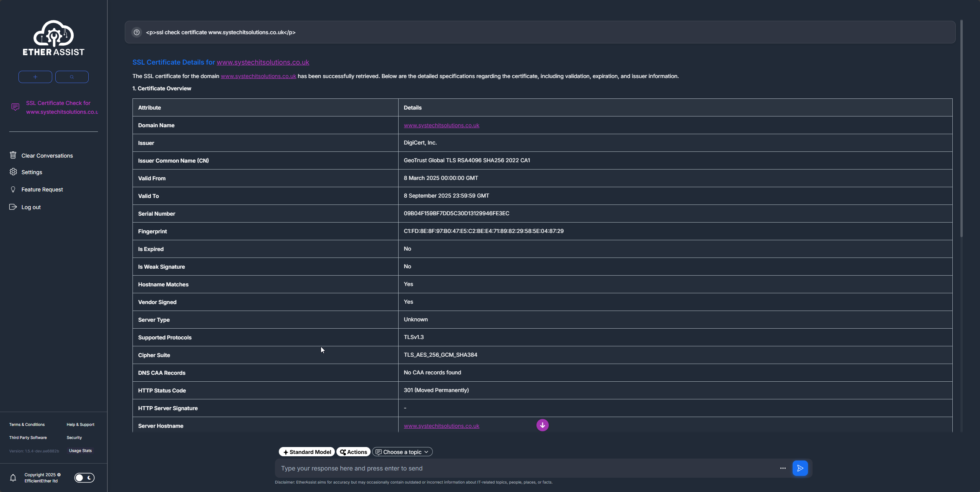The image size is (980, 492).
Task: Start a new conversation with the plus button
Action: click(35, 77)
